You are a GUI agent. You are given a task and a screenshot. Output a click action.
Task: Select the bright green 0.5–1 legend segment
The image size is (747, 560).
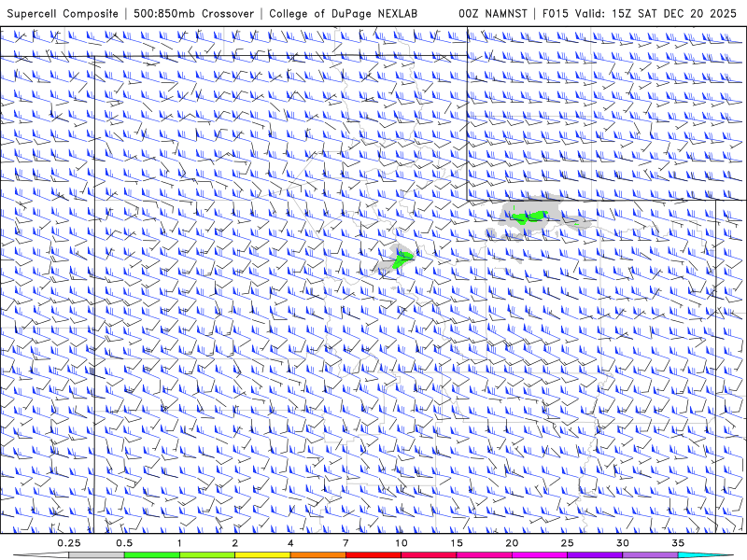pos(152,555)
